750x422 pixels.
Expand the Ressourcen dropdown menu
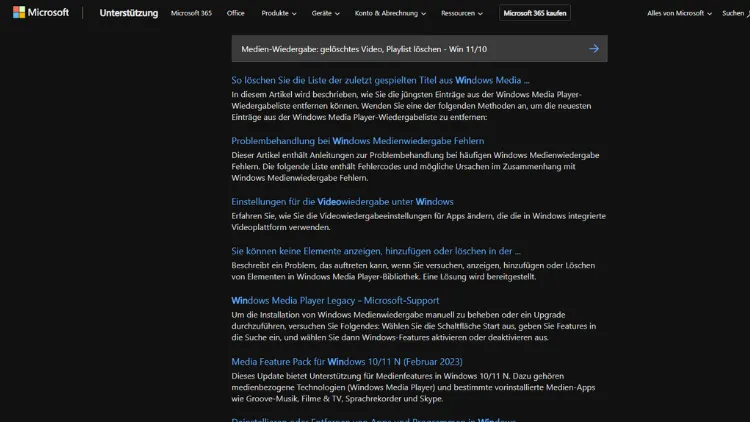point(462,13)
